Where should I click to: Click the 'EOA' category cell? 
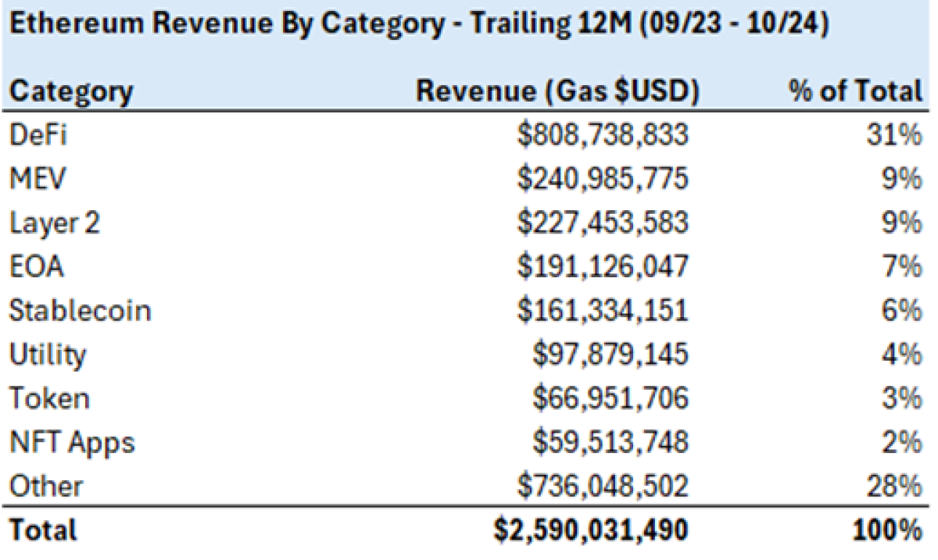tap(36, 267)
